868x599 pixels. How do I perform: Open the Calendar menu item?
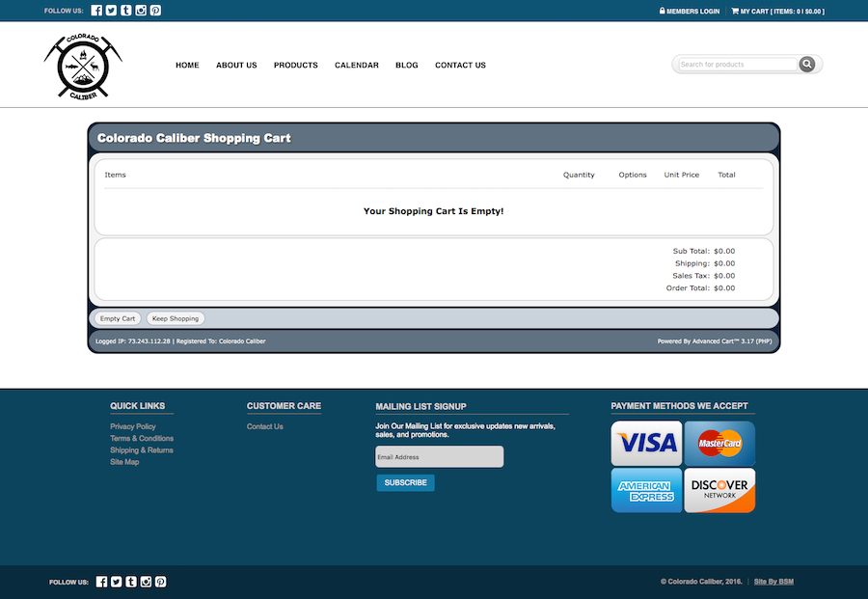(357, 66)
